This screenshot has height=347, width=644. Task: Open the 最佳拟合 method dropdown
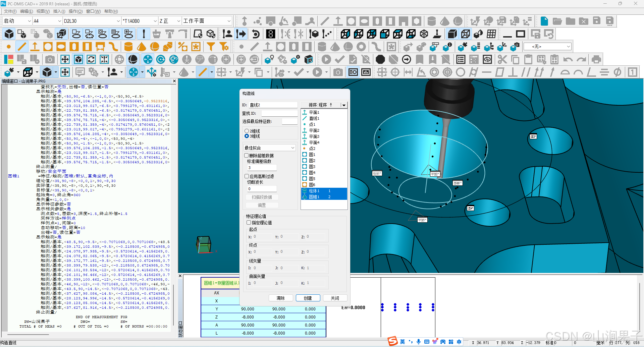(270, 148)
